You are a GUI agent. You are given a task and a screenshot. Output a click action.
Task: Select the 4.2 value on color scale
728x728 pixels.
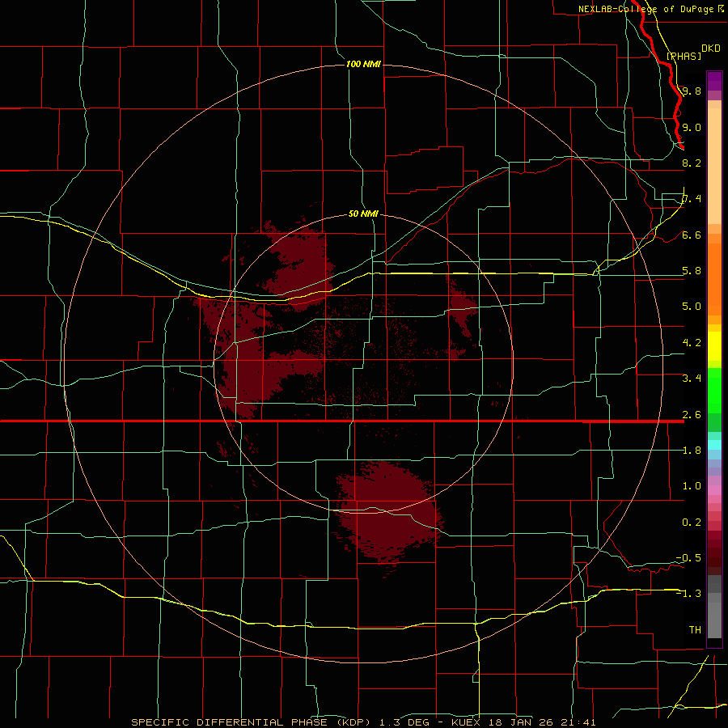point(692,343)
